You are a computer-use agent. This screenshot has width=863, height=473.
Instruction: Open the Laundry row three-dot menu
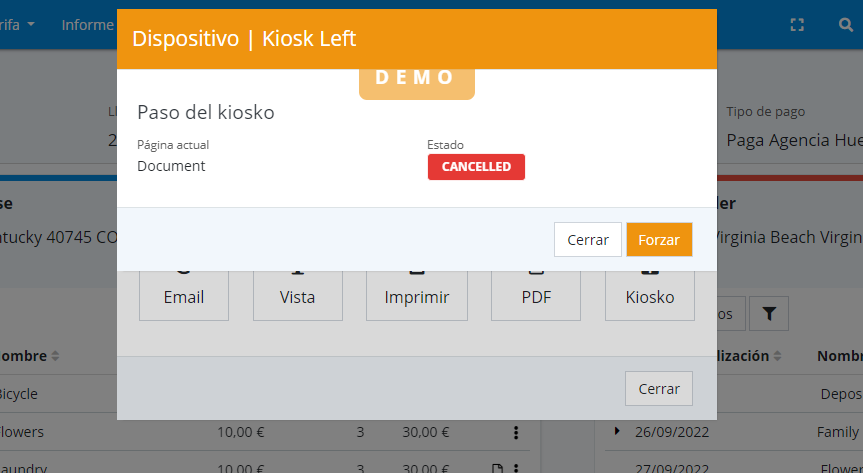pyautogui.click(x=516, y=467)
